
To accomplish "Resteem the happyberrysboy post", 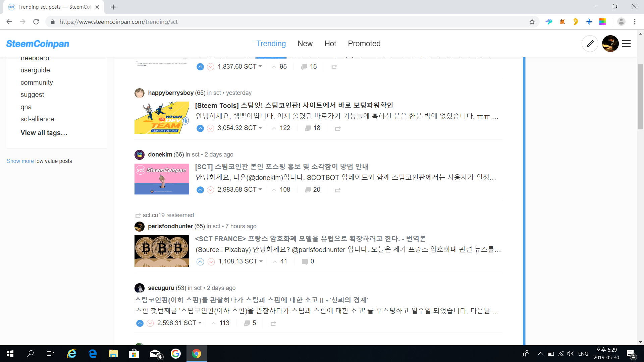I will pos(338,128).
